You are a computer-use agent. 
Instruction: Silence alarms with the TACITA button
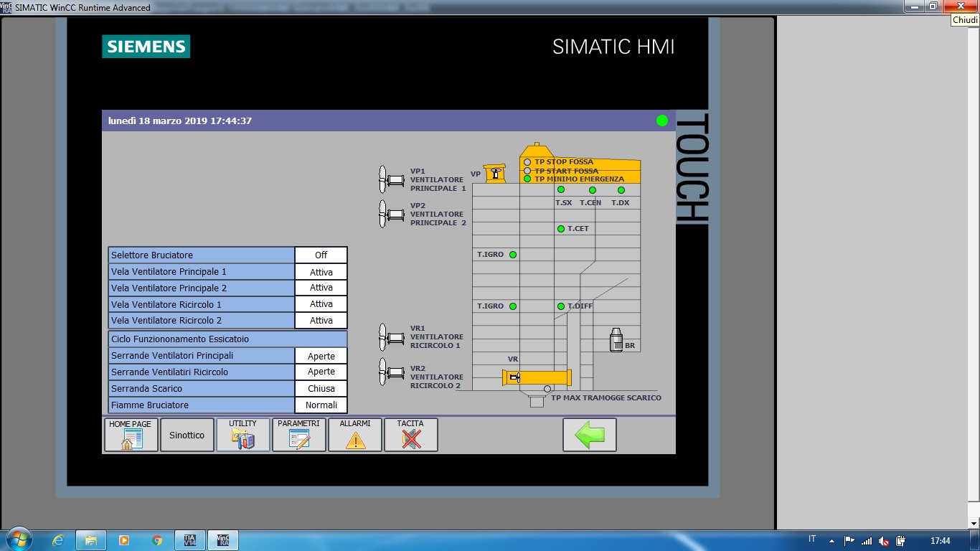[411, 435]
